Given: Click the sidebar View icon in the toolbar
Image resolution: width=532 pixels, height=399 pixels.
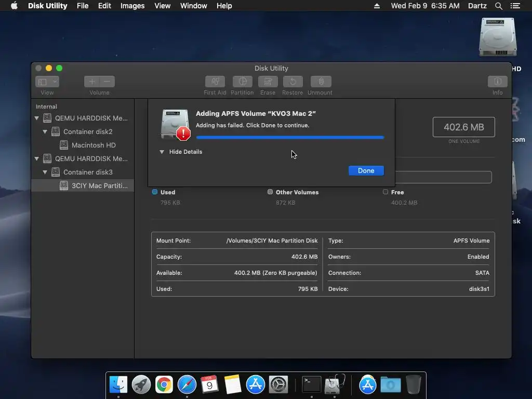Looking at the screenshot, I should 43,82.
